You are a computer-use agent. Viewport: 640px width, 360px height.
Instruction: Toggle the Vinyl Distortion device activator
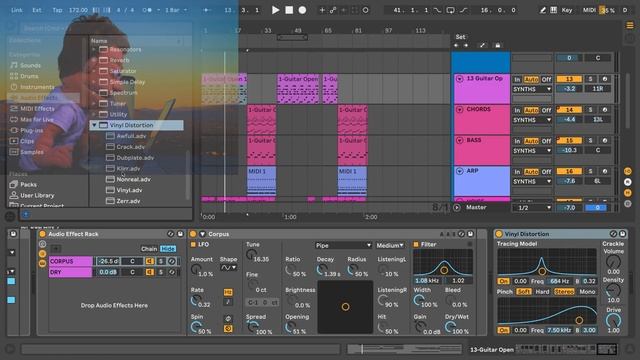(x=499, y=234)
